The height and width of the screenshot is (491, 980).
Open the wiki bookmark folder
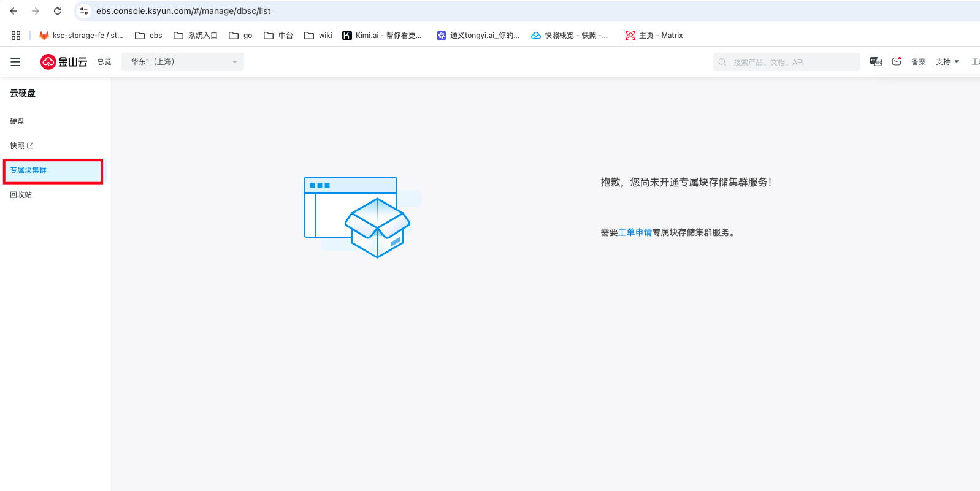click(318, 36)
